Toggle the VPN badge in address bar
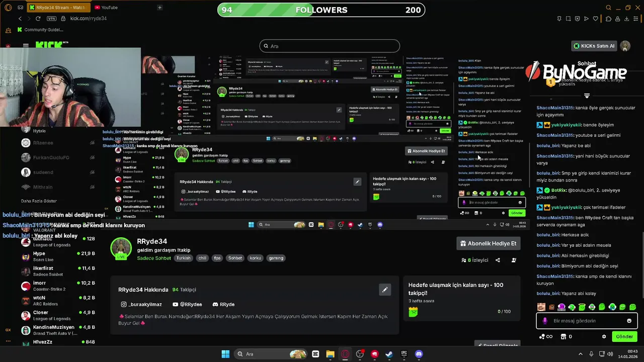This screenshot has height=362, width=644. point(51,19)
